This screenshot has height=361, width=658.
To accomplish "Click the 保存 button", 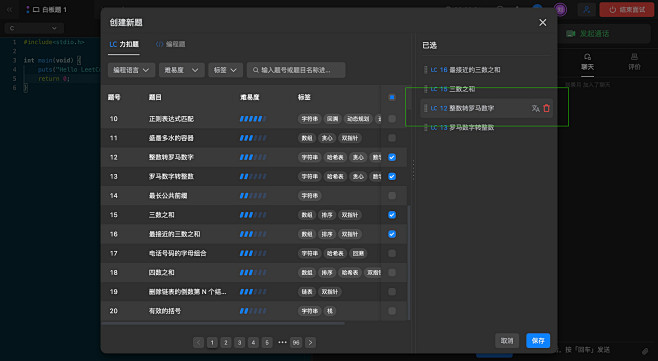I will (x=538, y=341).
